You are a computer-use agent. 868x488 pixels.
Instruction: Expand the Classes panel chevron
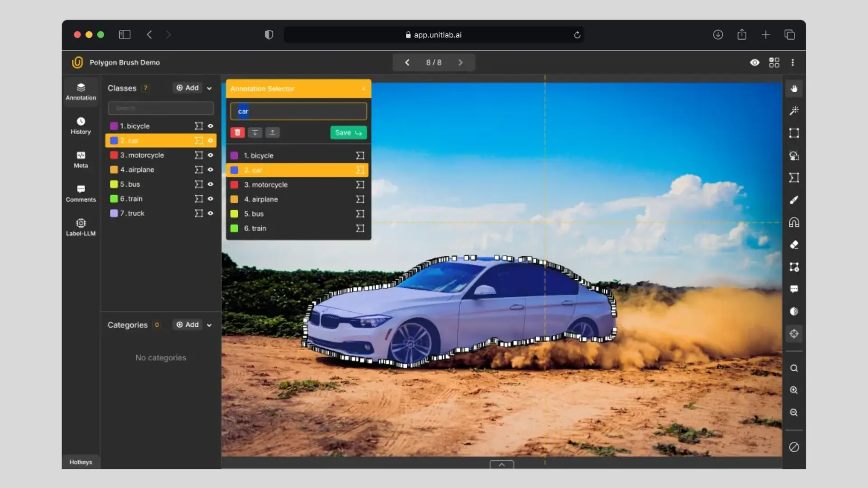point(209,88)
